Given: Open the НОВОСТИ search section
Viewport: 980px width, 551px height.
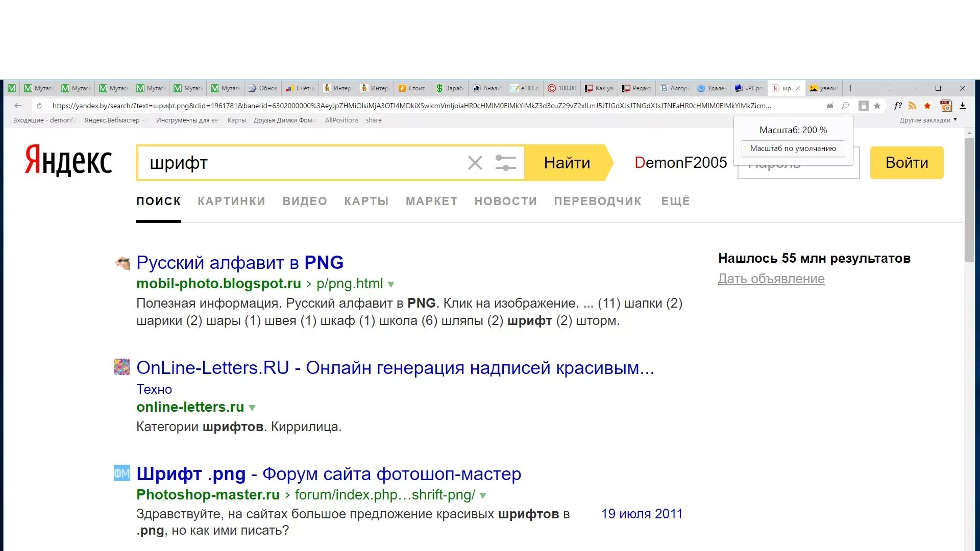Looking at the screenshot, I should click(x=506, y=201).
